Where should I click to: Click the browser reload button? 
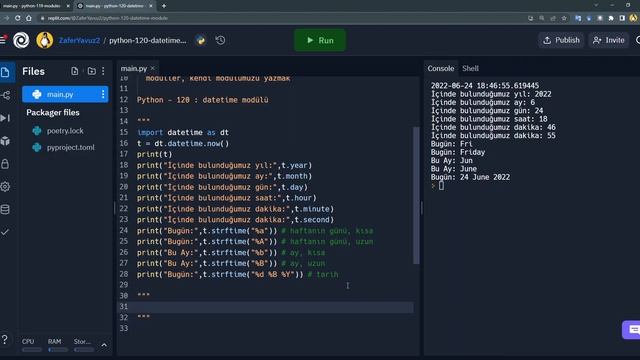coord(18,18)
